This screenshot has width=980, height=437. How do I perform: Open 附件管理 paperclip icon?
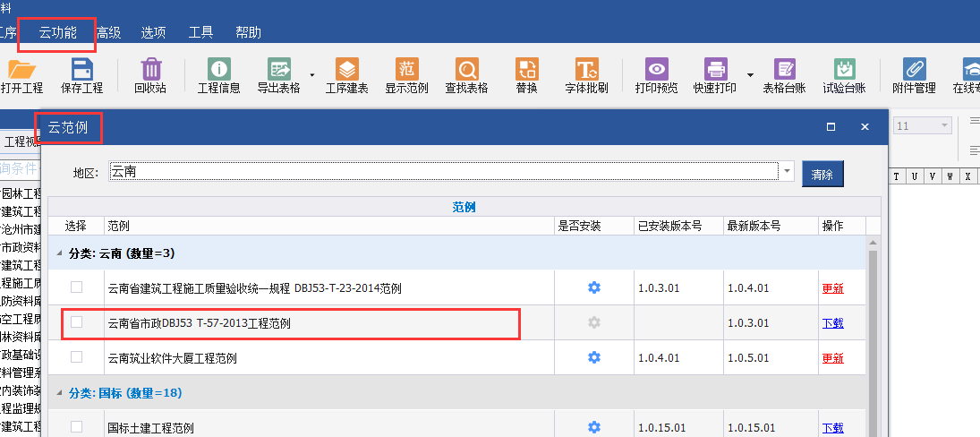(x=915, y=69)
